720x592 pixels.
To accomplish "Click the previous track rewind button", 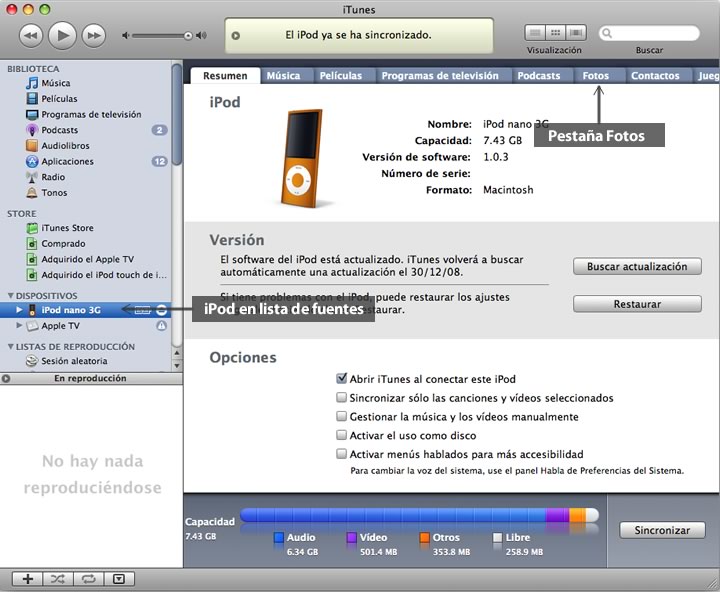I will (x=31, y=35).
